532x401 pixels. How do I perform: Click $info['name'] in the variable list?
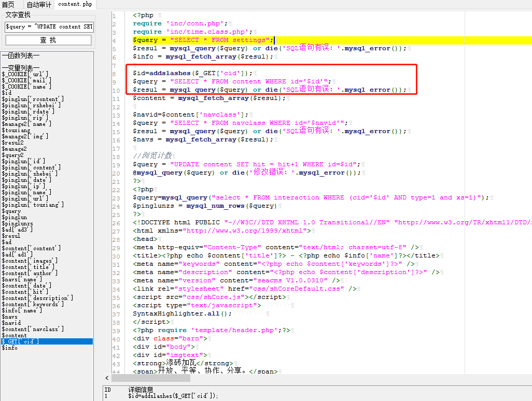(x=22, y=310)
